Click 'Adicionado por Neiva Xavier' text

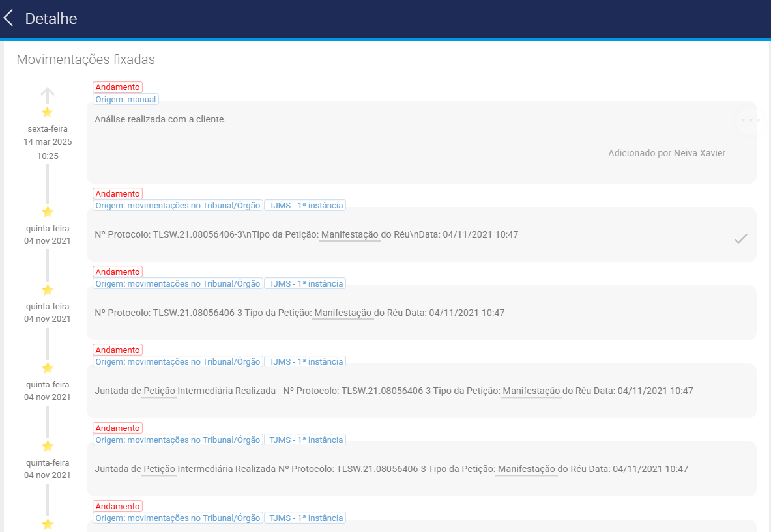click(x=666, y=153)
